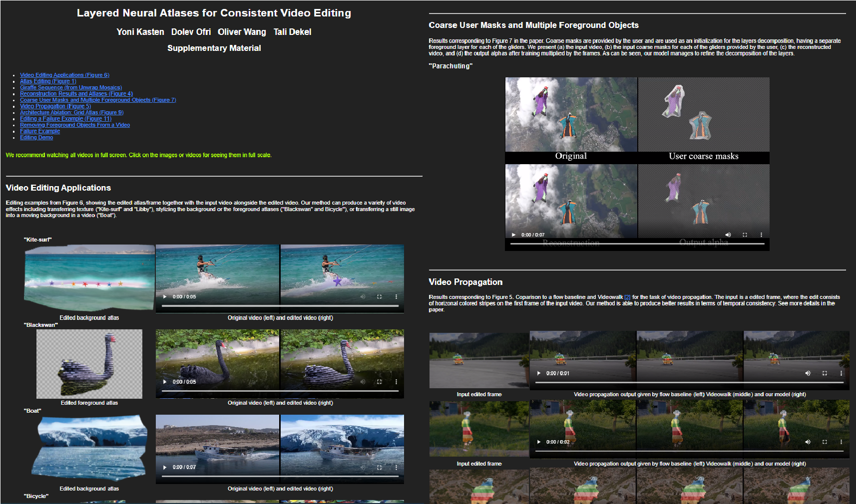Toggle mute on the Blackswan video
The width and height of the screenshot is (856, 504).
(363, 382)
